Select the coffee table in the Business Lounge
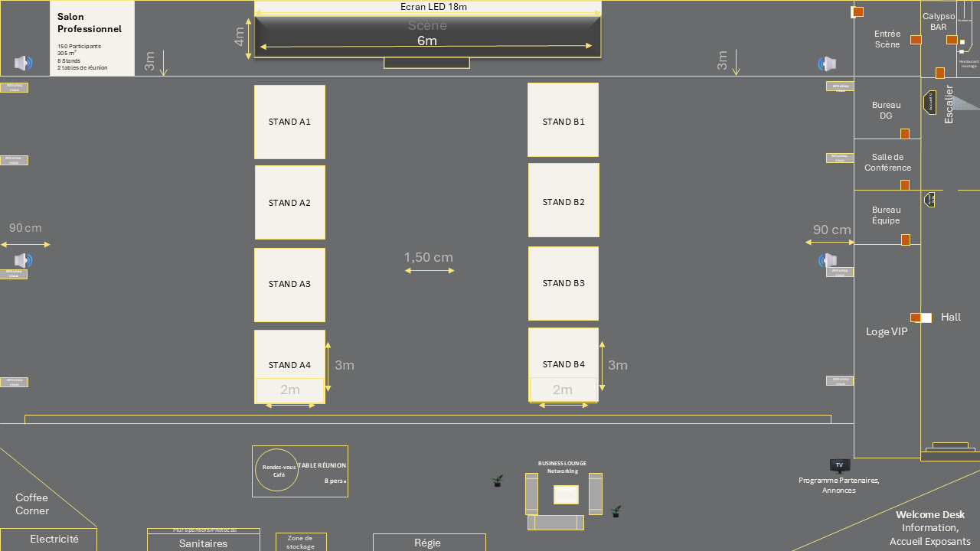The width and height of the screenshot is (980, 551). pos(566,494)
